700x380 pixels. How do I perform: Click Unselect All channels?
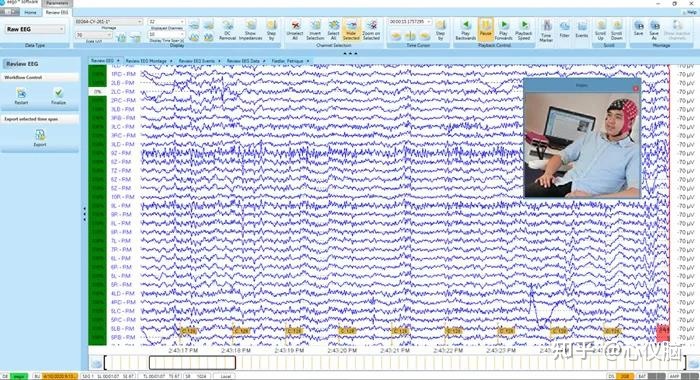tap(295, 30)
